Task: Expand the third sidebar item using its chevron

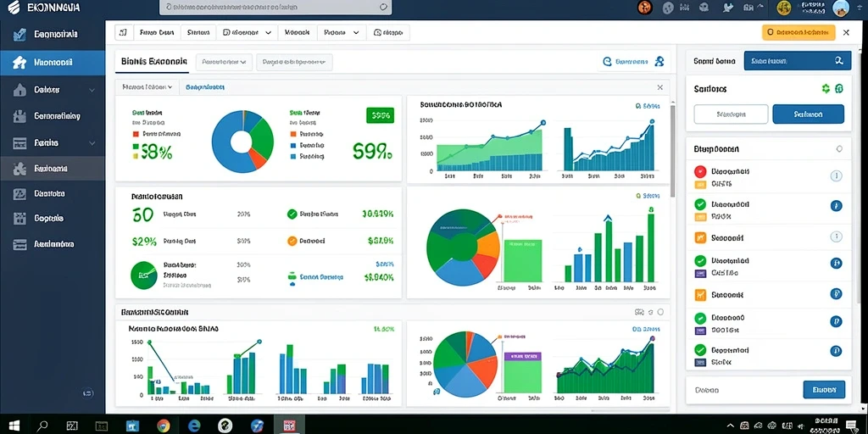Action: coord(92,90)
